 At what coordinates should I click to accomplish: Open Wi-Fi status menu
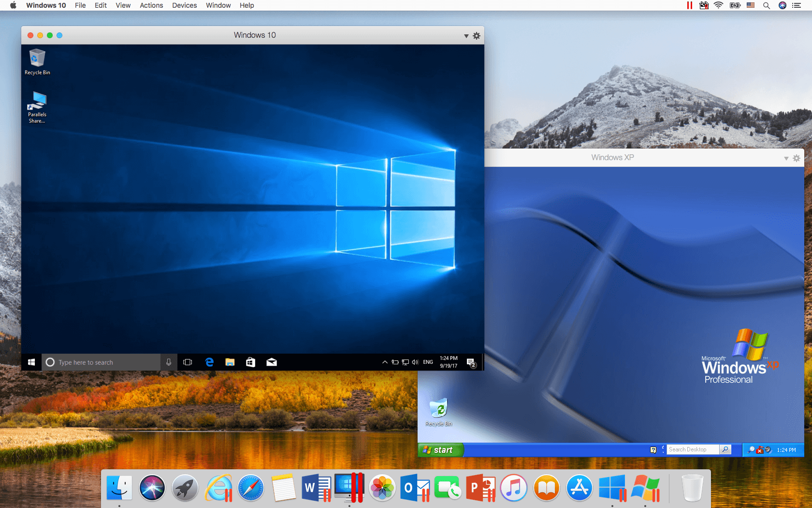pos(719,5)
